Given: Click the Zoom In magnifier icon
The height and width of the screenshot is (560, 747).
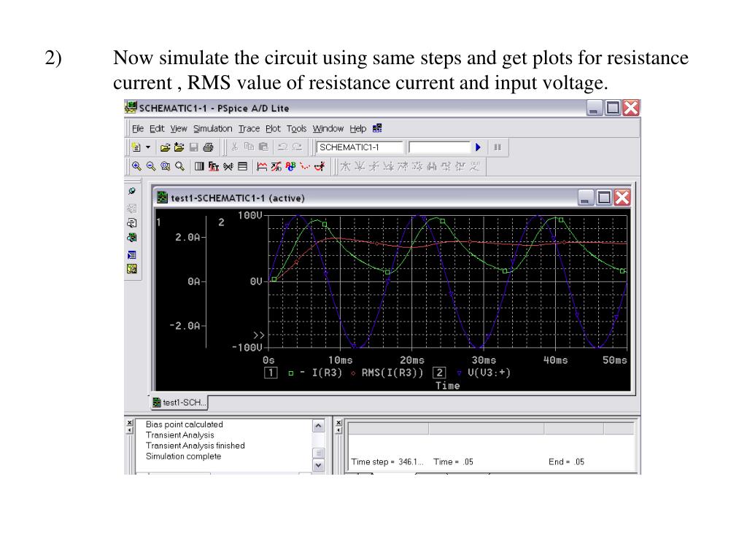Looking at the screenshot, I should (136, 166).
